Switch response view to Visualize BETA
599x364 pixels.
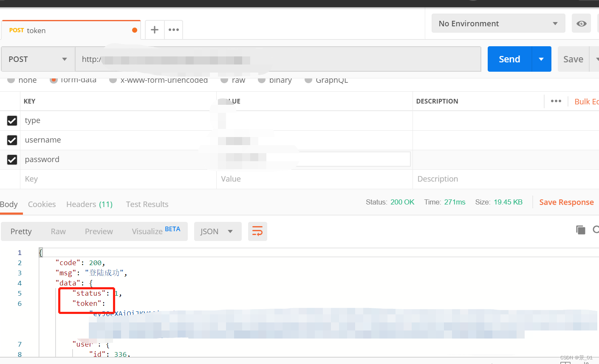click(156, 231)
